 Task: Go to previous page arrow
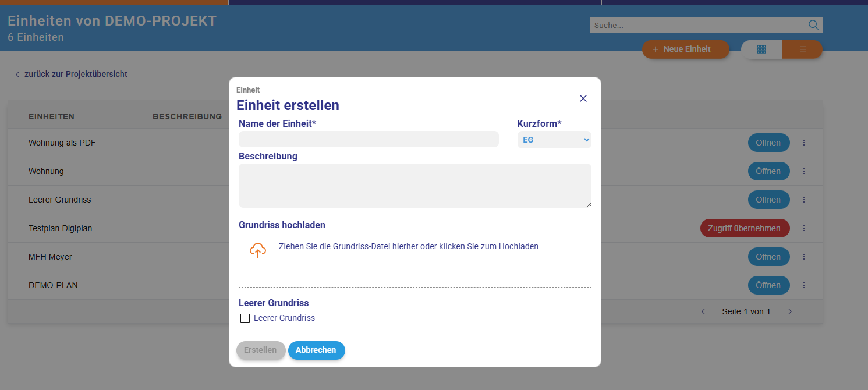tap(703, 311)
